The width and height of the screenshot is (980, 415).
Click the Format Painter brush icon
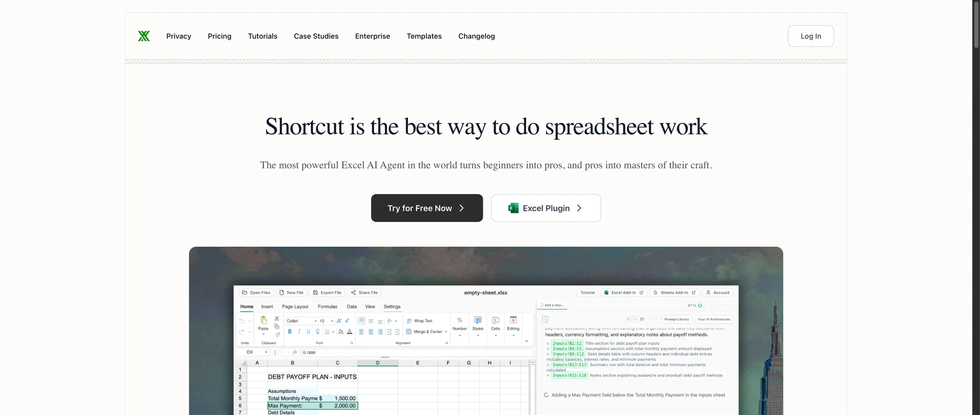[x=277, y=334]
